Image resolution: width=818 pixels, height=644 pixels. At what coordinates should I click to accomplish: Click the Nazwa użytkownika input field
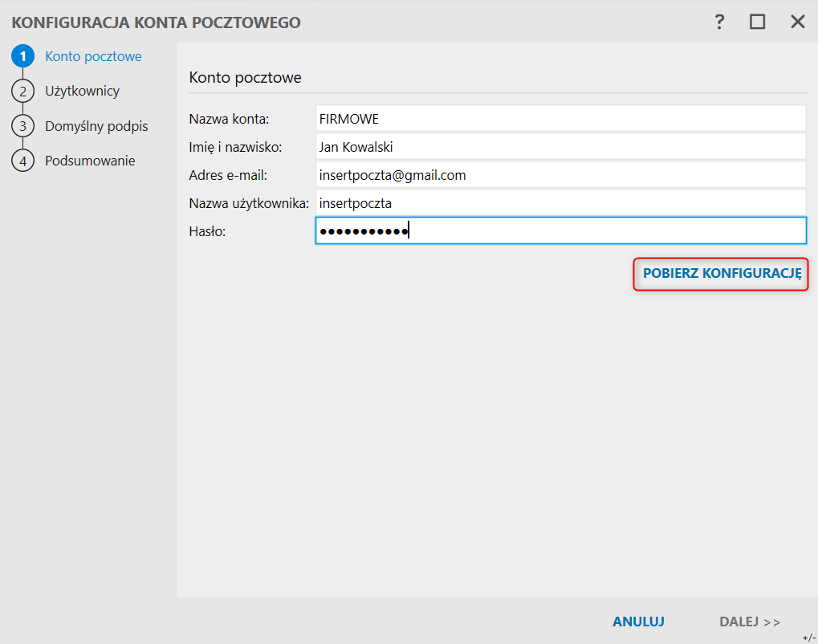[560, 203]
